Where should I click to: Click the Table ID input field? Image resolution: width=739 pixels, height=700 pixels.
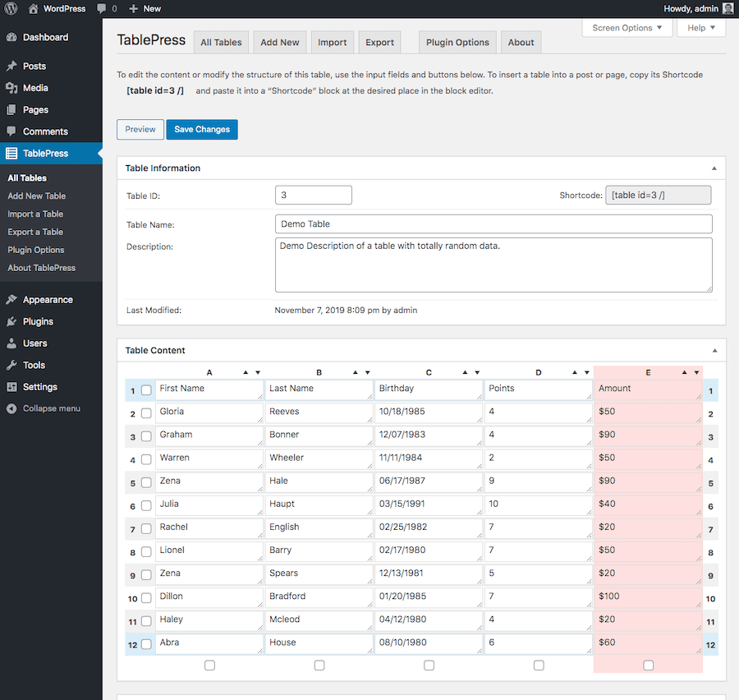(314, 195)
